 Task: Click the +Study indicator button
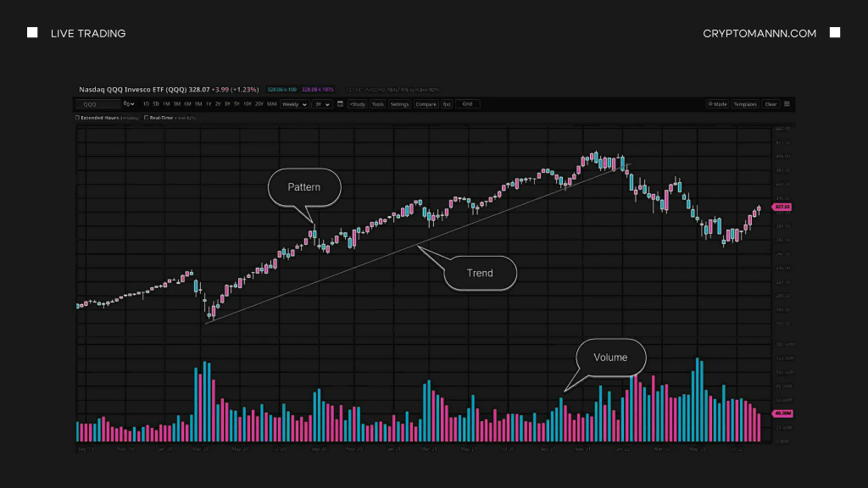(357, 104)
